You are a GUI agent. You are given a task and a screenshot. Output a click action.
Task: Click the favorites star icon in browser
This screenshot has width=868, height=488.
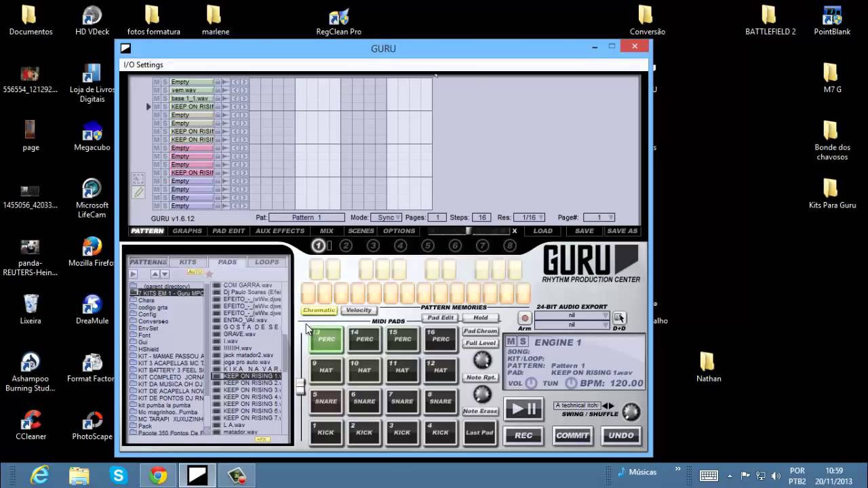point(209,274)
